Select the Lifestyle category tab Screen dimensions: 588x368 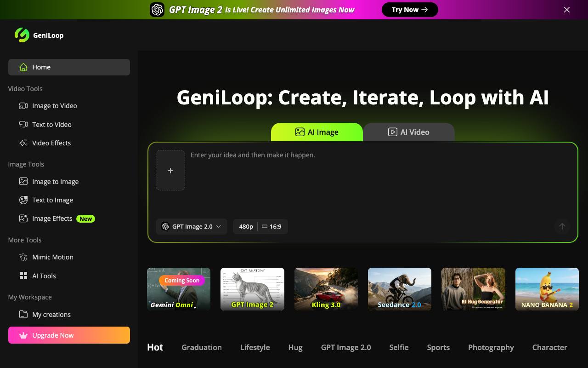click(255, 347)
